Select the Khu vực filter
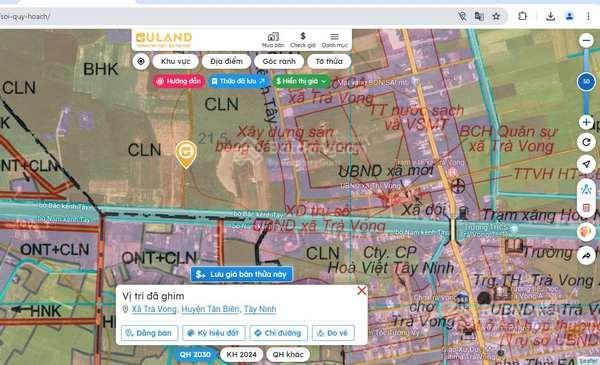600x365 pixels. click(x=175, y=61)
